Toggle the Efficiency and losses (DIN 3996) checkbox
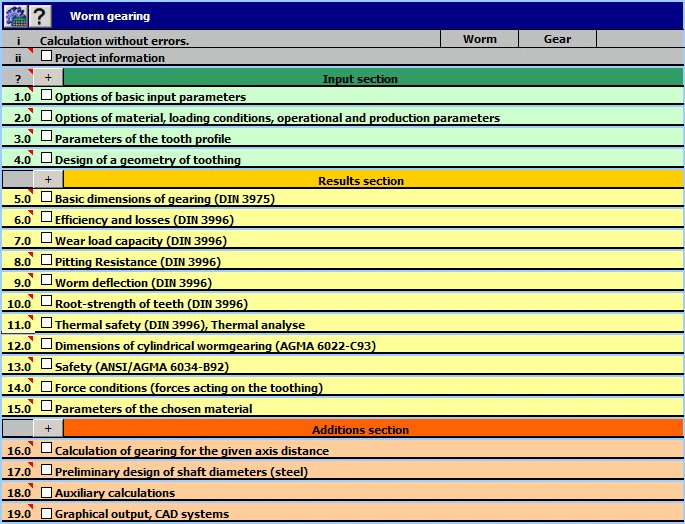Viewport: 685px width, 524px height. click(x=46, y=218)
